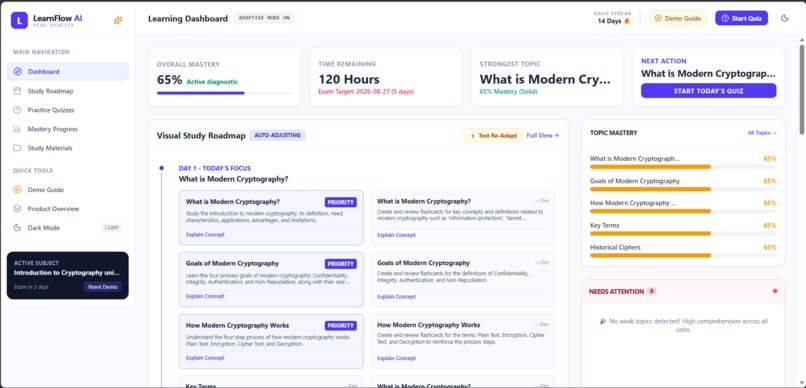Click Goals of Modern Cryptography mastery progress bar
The image size is (806, 388).
click(683, 189)
